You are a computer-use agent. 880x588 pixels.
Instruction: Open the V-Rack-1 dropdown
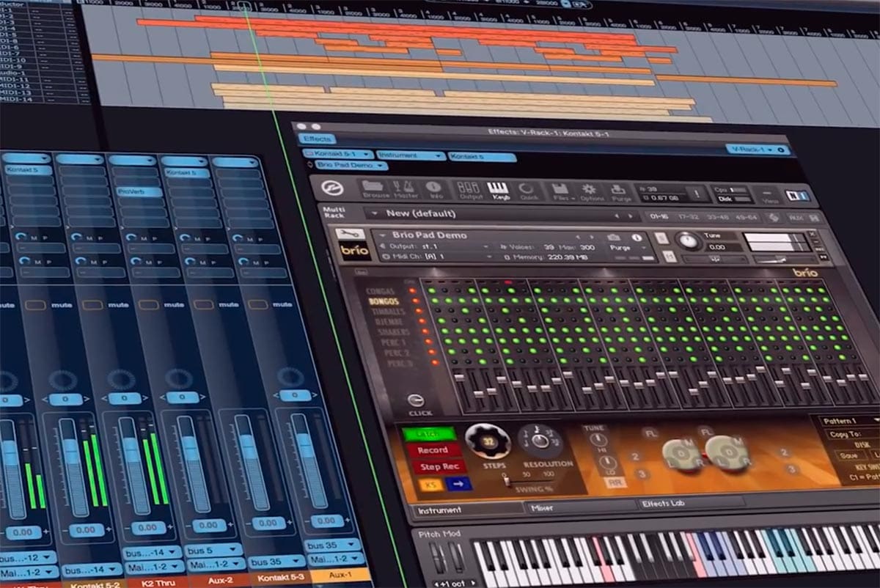[x=758, y=149]
